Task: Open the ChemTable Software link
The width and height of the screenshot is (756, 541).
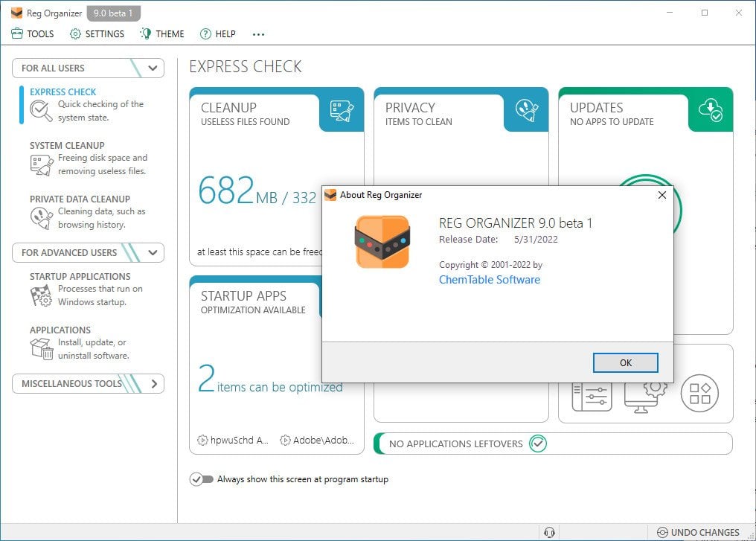Action: coord(489,280)
